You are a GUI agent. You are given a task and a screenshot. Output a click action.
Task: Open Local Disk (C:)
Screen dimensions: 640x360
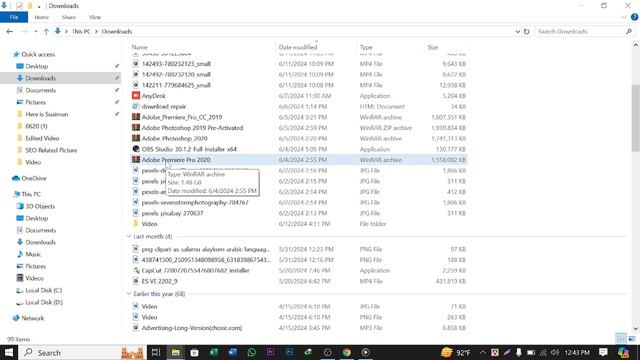pyautogui.click(x=44, y=290)
